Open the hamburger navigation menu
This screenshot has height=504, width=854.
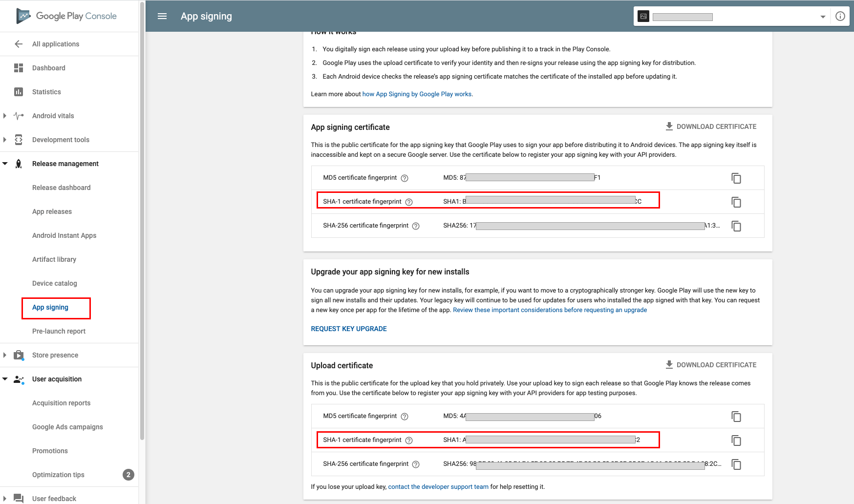(162, 16)
